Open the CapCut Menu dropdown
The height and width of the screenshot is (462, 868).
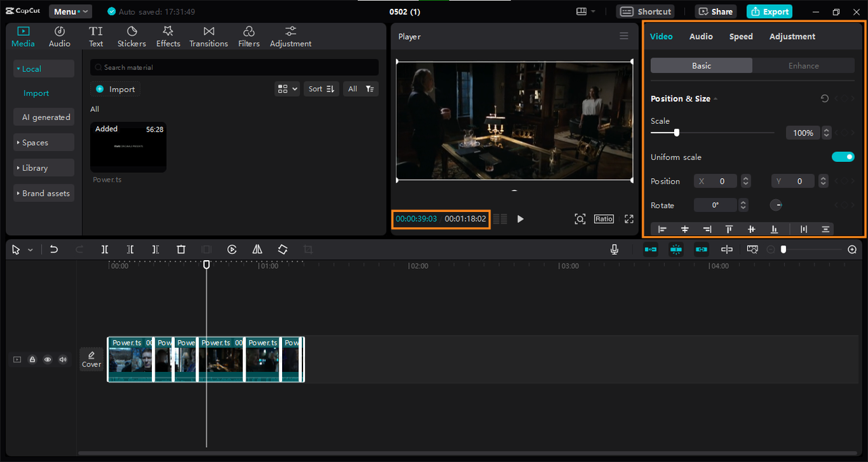click(71, 12)
